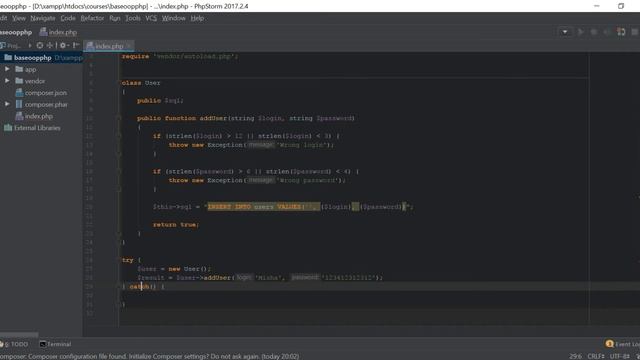The width and height of the screenshot is (640, 360).
Task: Click the Run play icon
Action: tap(580, 32)
